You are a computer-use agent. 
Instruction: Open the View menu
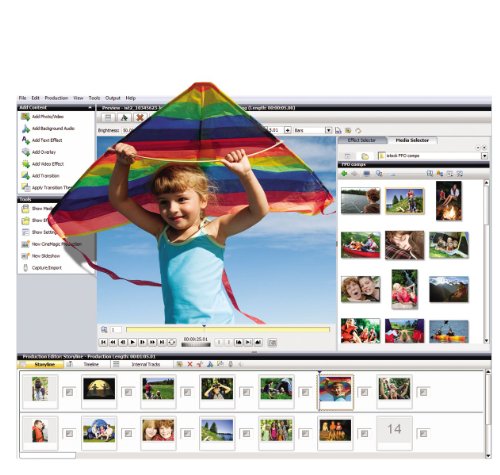tap(78, 98)
